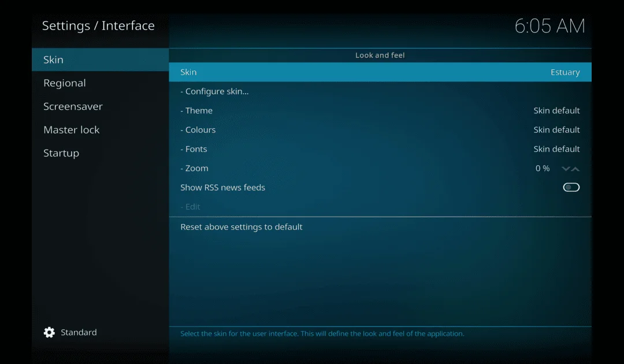The height and width of the screenshot is (364, 624).
Task: Open the Fonts selector
Action: click(380, 148)
